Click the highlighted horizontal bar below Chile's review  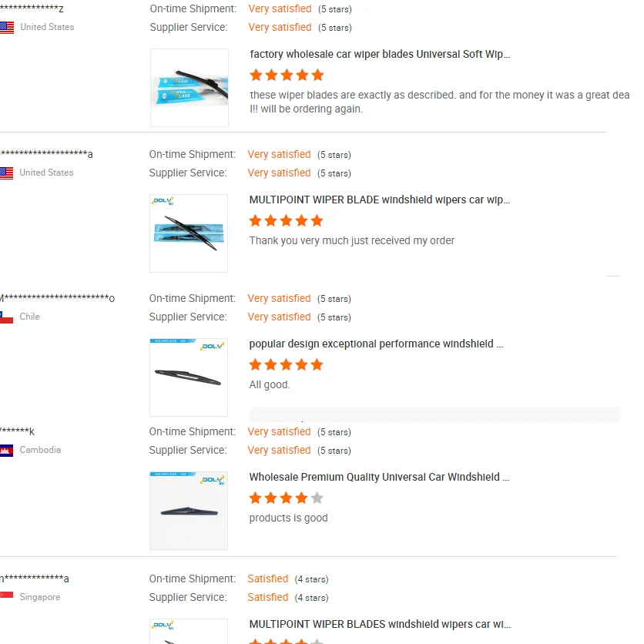click(x=435, y=414)
